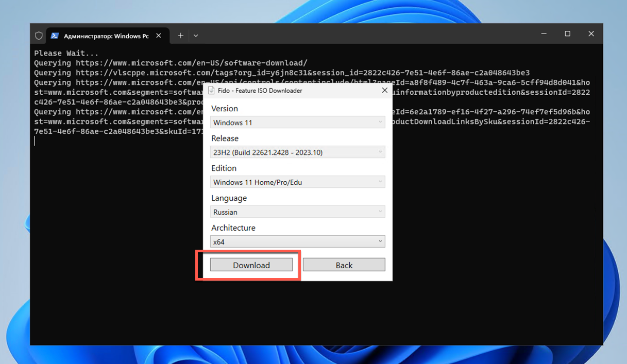This screenshot has width=627, height=364.
Task: Click the administrator shield icon in terminal
Action: [39, 36]
